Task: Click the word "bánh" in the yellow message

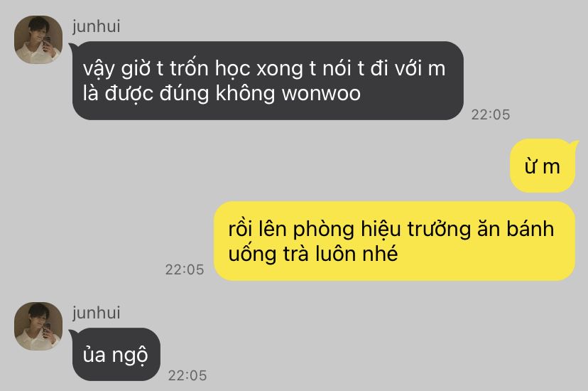Action: (530, 229)
